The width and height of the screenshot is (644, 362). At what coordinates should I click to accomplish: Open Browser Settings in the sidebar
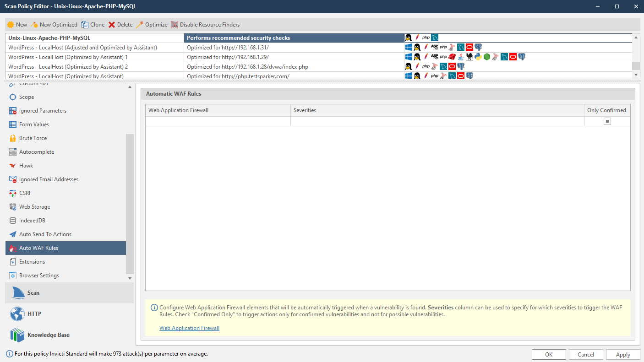click(39, 275)
